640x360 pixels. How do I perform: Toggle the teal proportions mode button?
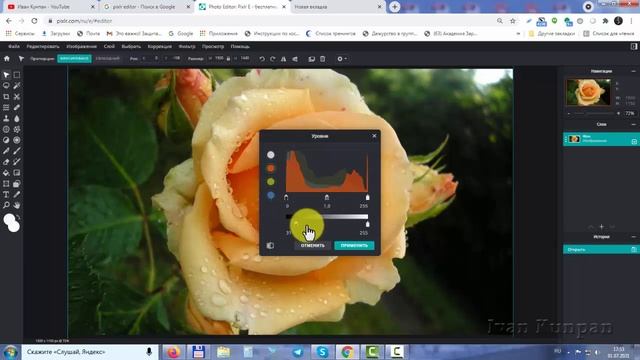74,59
